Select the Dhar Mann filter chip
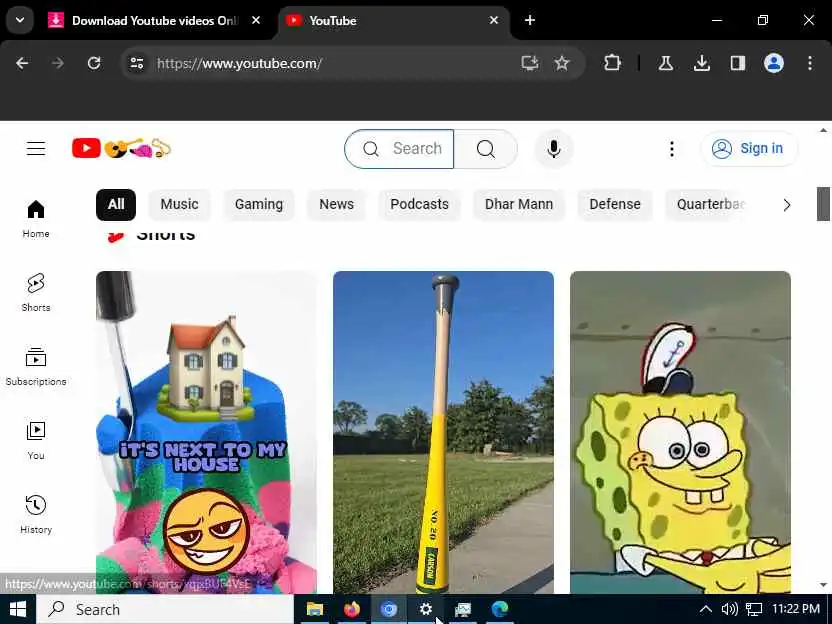 [x=519, y=204]
